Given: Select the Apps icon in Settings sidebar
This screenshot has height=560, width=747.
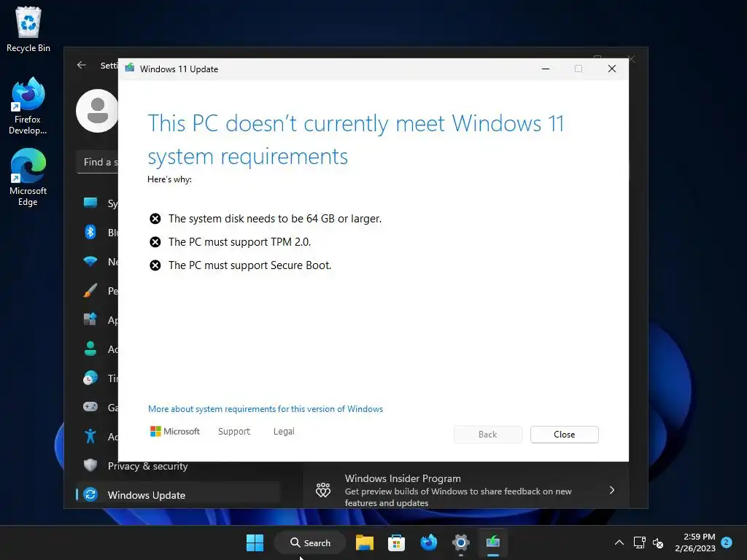Looking at the screenshot, I should click(90, 319).
